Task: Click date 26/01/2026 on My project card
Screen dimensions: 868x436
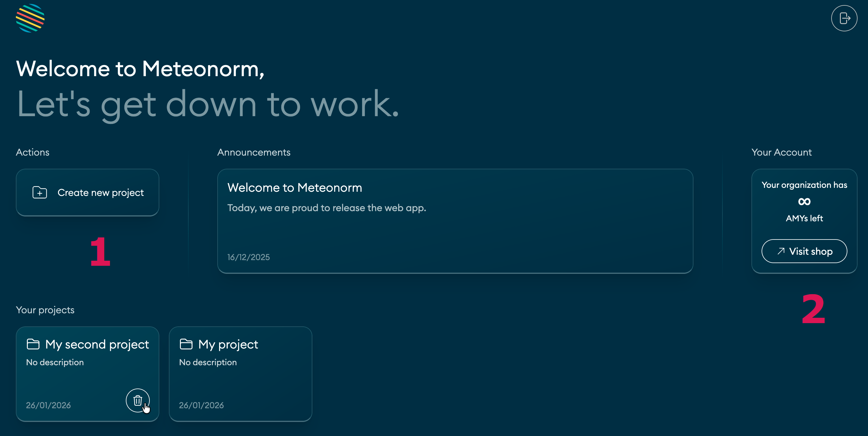Action: pyautogui.click(x=201, y=405)
